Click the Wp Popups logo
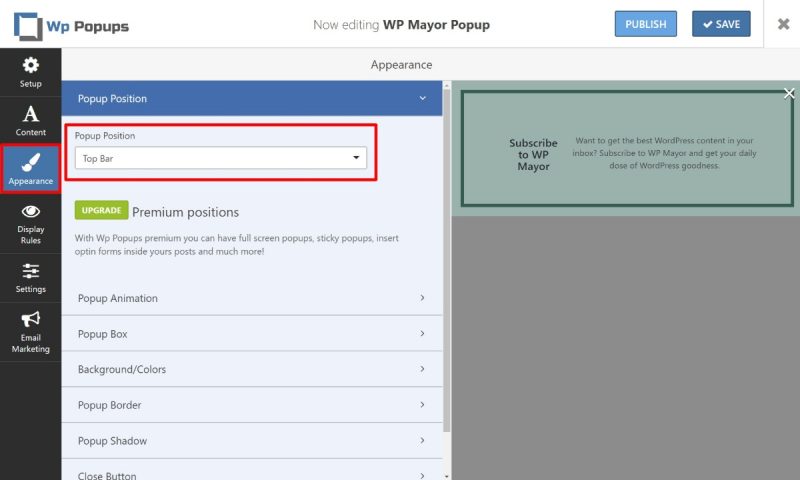800x480 pixels. [71, 26]
